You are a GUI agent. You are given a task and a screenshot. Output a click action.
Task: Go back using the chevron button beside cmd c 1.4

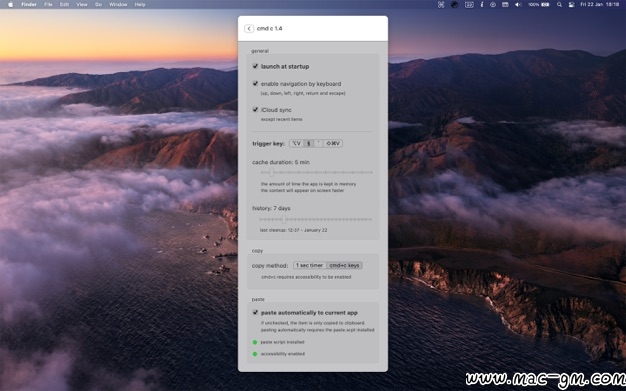pyautogui.click(x=249, y=28)
